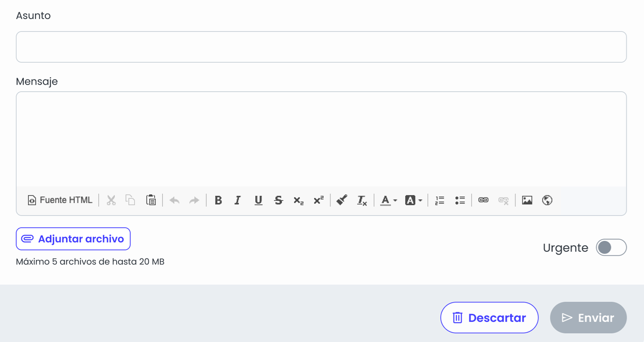
Task: Insert an image into the message
Action: [527, 200]
